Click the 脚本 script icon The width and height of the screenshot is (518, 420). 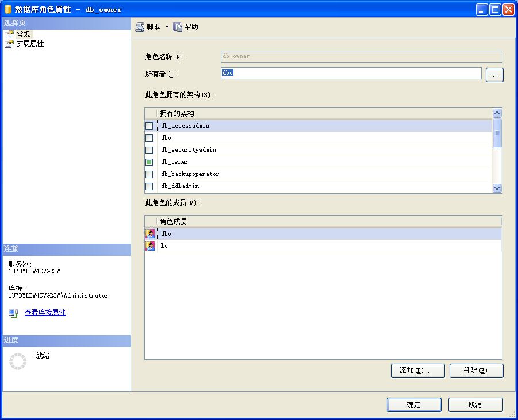(x=140, y=27)
